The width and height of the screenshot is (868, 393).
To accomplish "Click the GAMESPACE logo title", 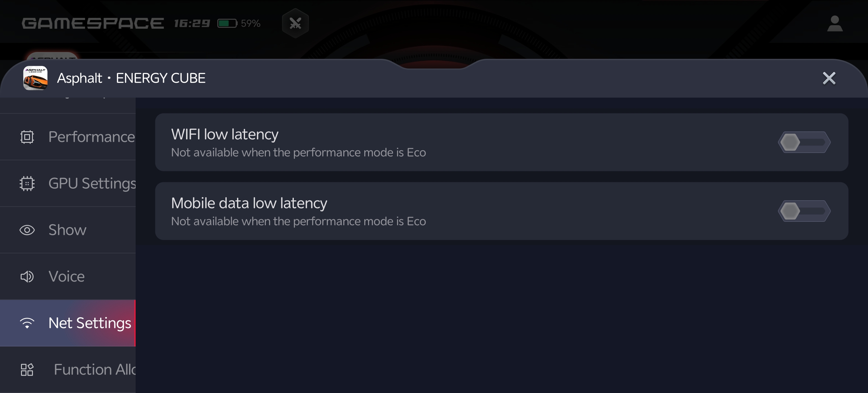I will point(93,23).
